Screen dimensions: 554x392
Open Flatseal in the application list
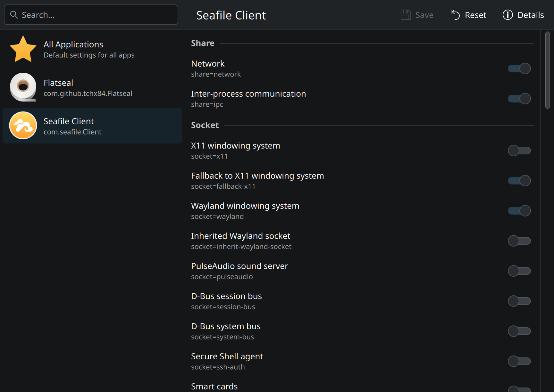pyautogui.click(x=92, y=87)
